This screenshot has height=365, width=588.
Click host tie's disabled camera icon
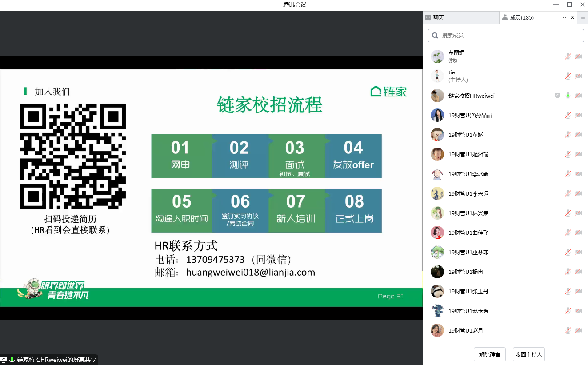pos(579,76)
